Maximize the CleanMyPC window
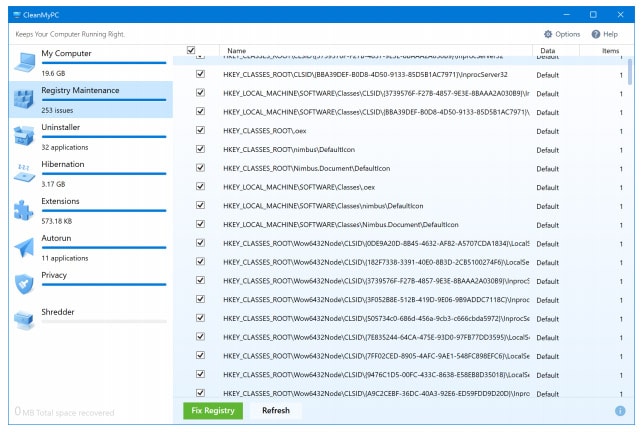 pyautogui.click(x=593, y=15)
